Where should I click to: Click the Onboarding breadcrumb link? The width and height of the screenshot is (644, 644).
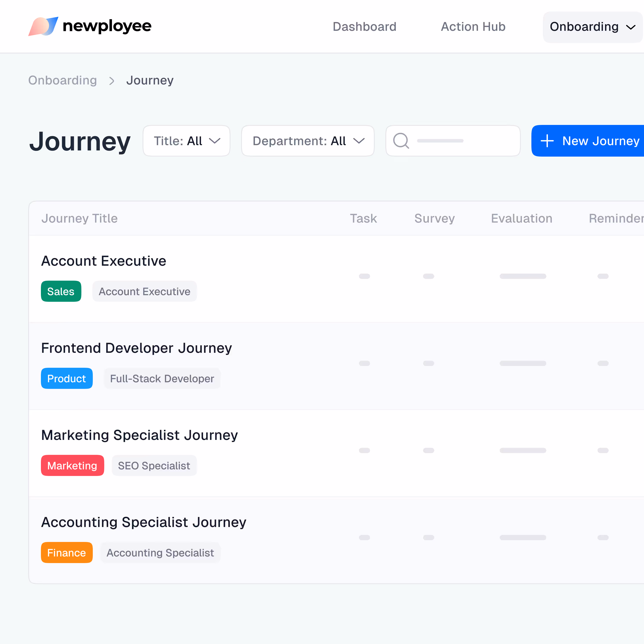pyautogui.click(x=63, y=80)
